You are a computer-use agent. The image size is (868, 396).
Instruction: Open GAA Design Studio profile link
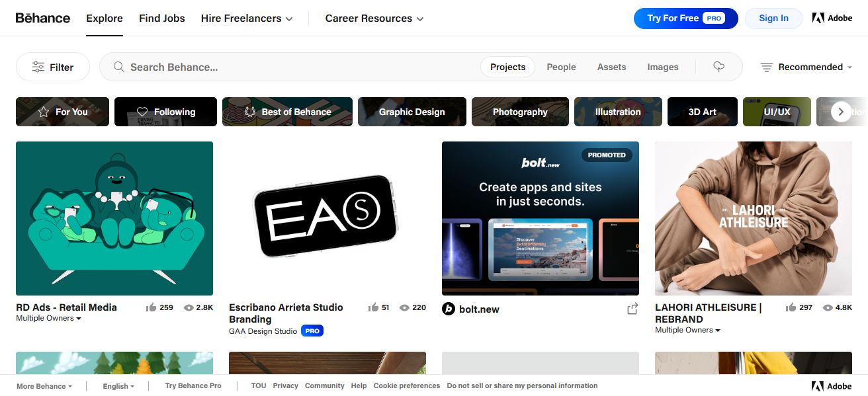click(263, 331)
